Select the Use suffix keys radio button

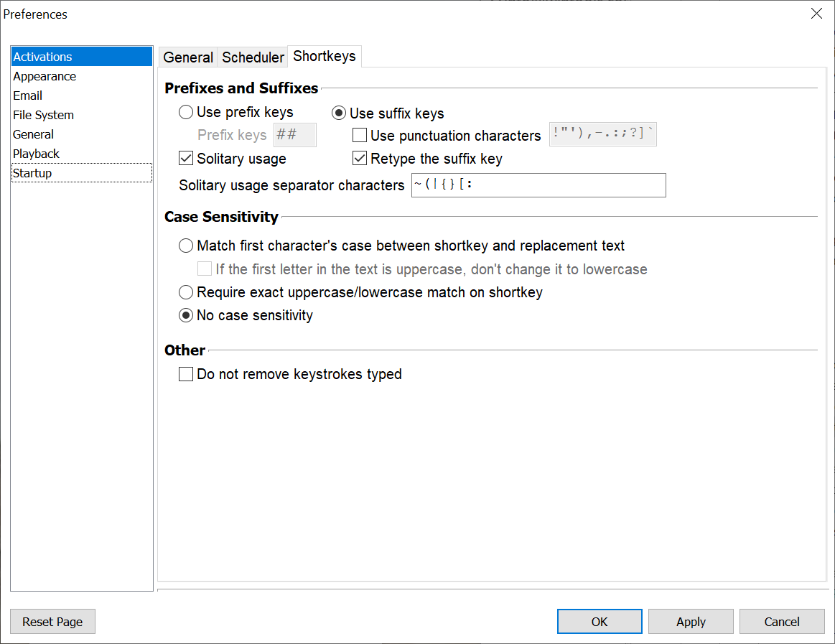click(x=339, y=113)
